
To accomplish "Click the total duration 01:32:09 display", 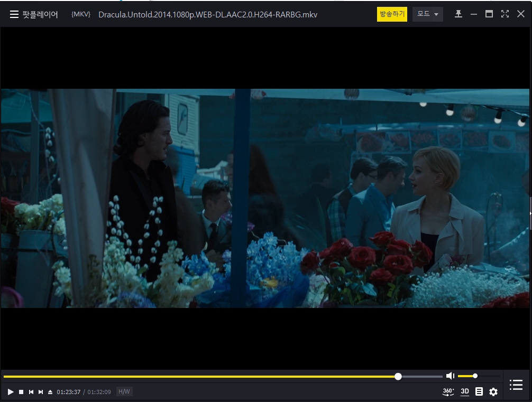I will click(99, 392).
